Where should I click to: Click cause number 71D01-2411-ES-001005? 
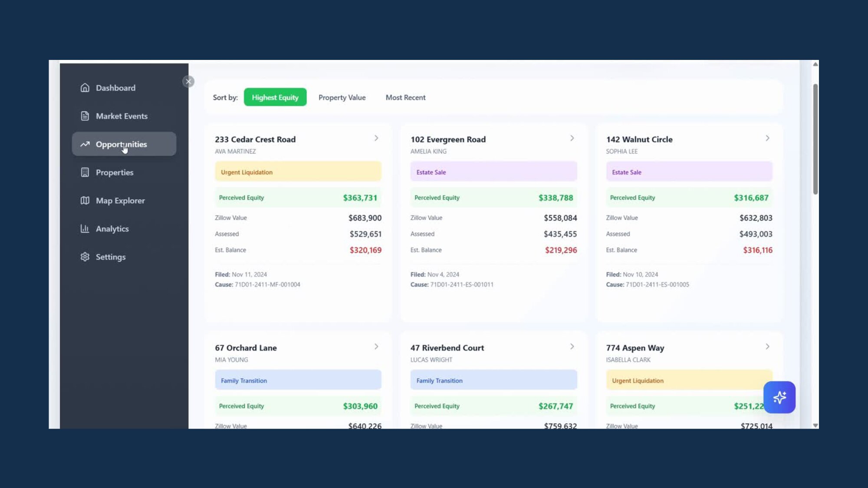[x=658, y=284]
